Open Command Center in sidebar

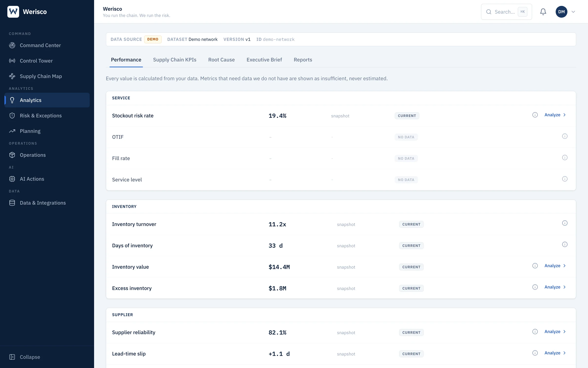(x=47, y=45)
